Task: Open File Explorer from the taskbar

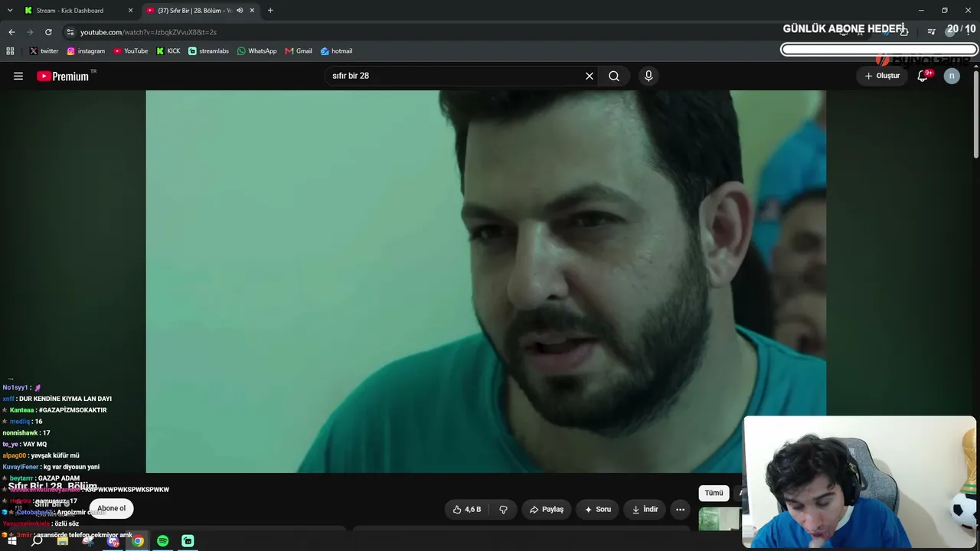Action: (x=62, y=541)
